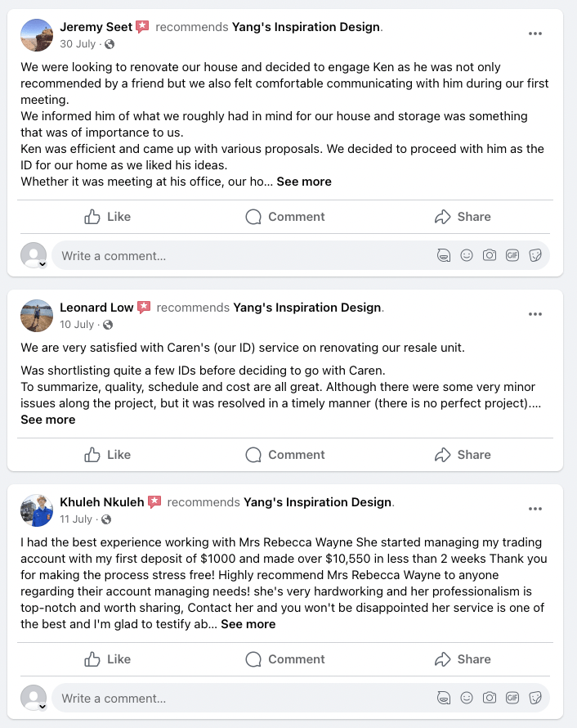Viewport: 577px width, 728px height.
Task: Click emoji icon in bottom comment box
Action: (467, 698)
